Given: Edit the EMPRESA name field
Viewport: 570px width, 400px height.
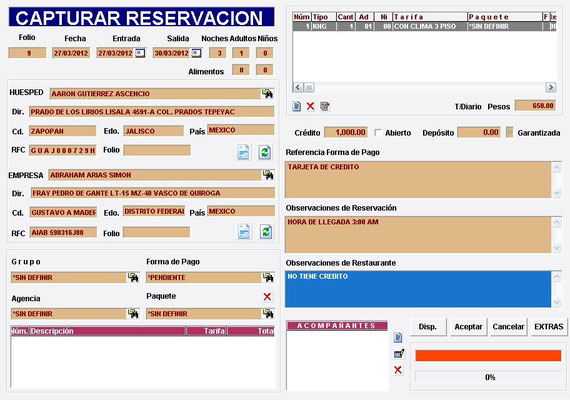Looking at the screenshot, I should click(155, 175).
